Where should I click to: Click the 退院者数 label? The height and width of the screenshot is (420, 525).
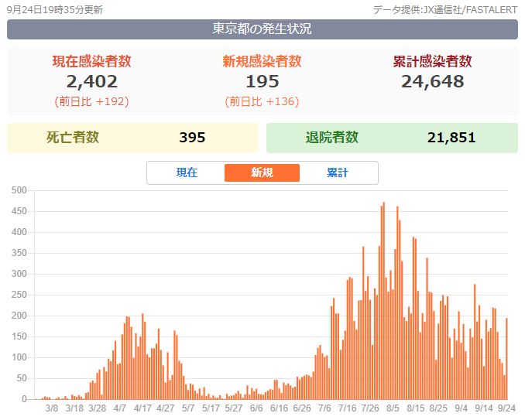pyautogui.click(x=332, y=138)
